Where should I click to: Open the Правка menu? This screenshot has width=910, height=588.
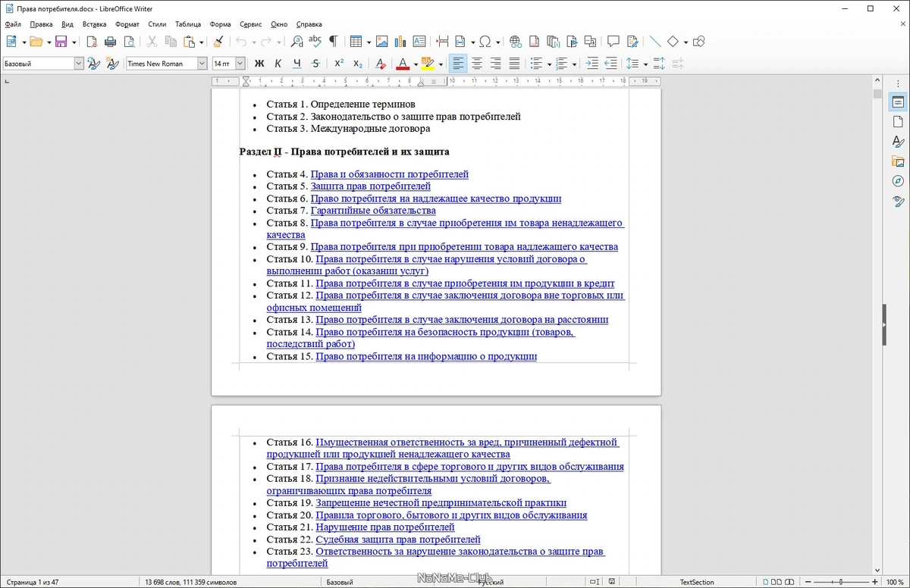coord(41,24)
